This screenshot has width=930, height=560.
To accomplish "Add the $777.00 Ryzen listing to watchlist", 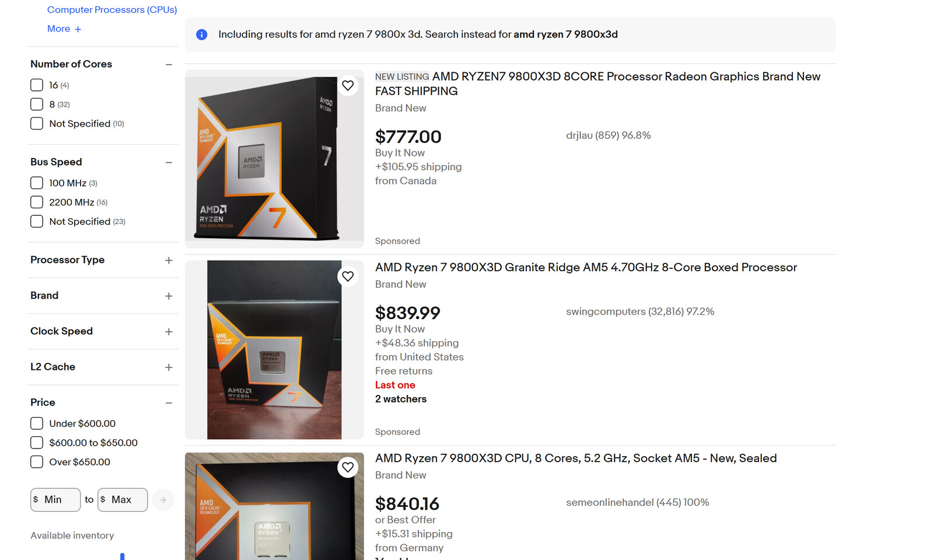I will (348, 86).
